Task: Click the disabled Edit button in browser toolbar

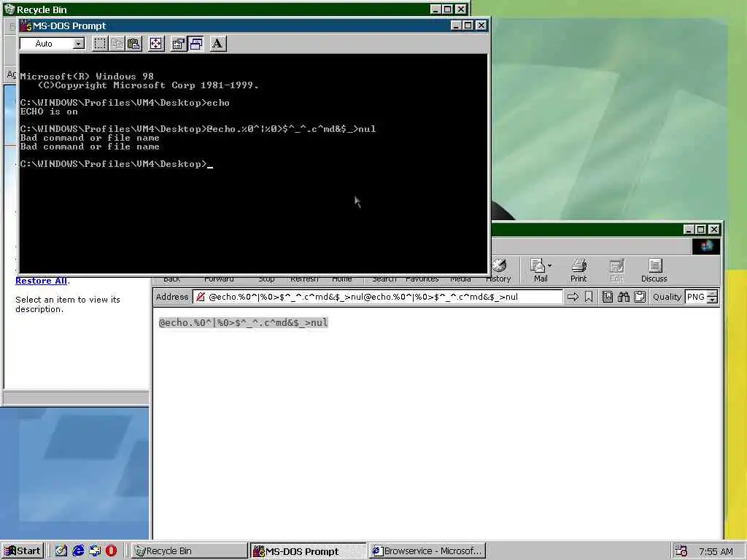Action: (x=616, y=271)
